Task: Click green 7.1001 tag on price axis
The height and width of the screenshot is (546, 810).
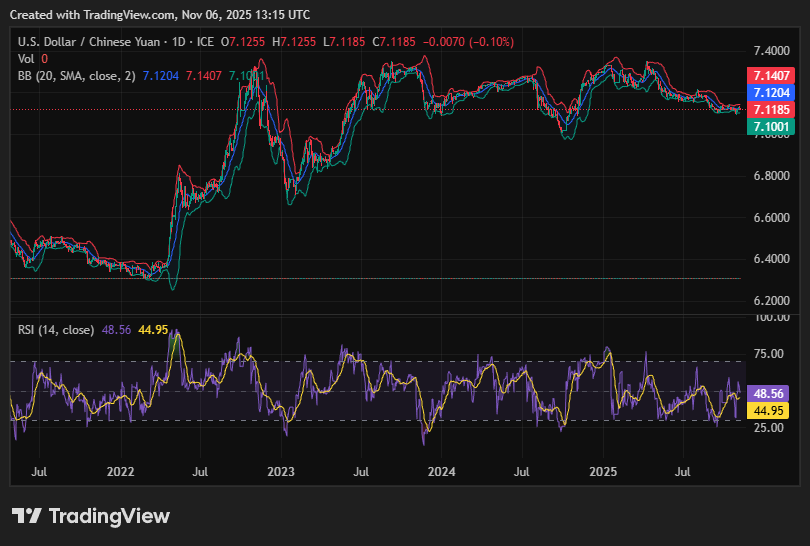Action: (770, 126)
